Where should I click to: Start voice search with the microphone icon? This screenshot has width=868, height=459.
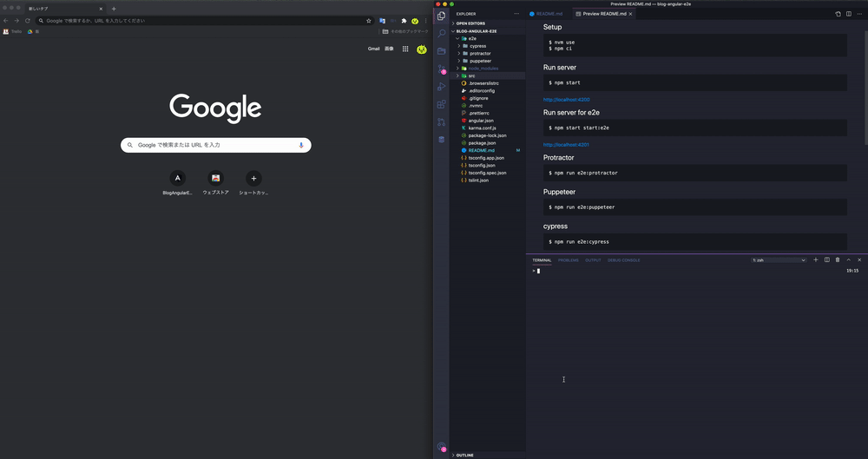pyautogui.click(x=301, y=145)
